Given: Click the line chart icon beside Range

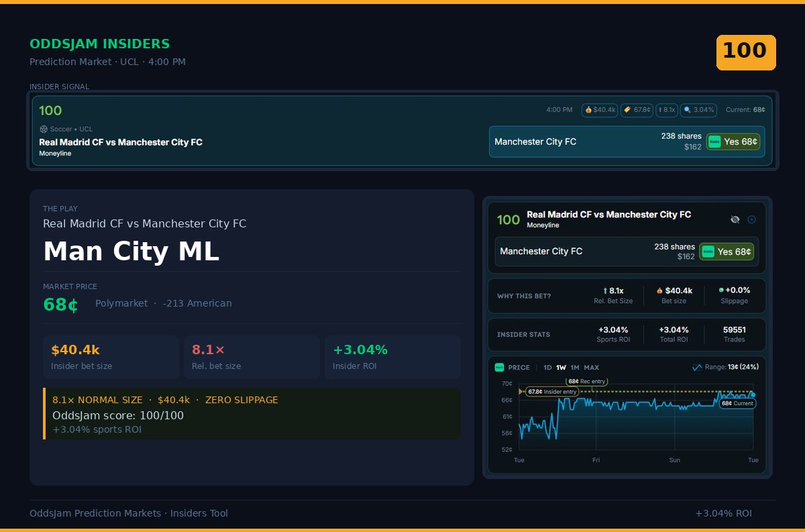Looking at the screenshot, I should coord(697,368).
